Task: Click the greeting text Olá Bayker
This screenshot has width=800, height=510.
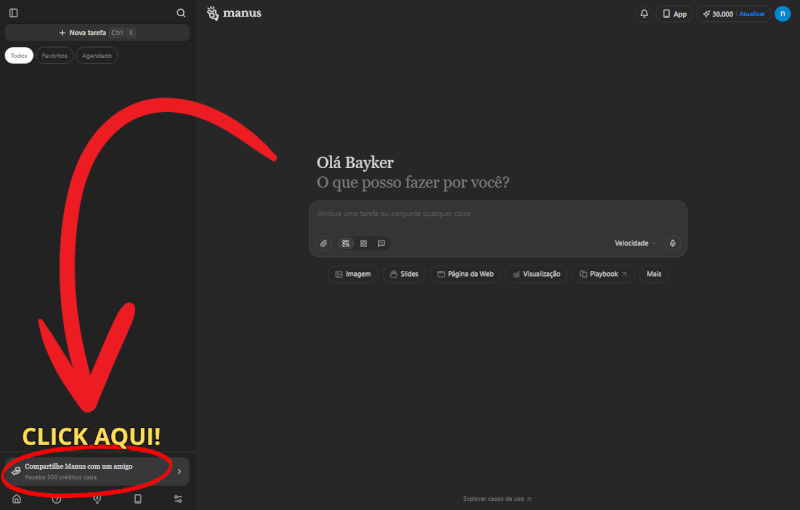Action: (x=355, y=163)
